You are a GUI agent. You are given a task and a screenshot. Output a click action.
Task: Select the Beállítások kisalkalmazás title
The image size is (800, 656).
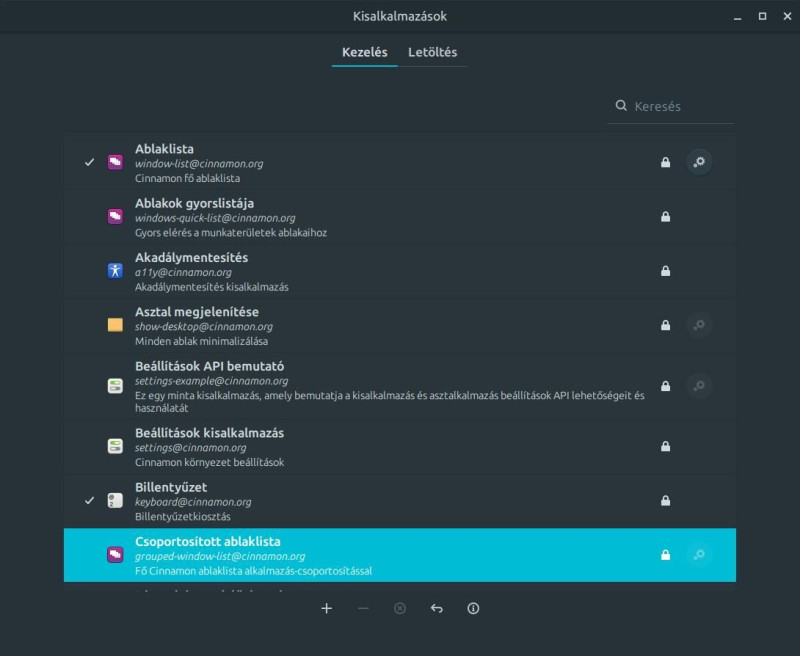[x=210, y=433]
